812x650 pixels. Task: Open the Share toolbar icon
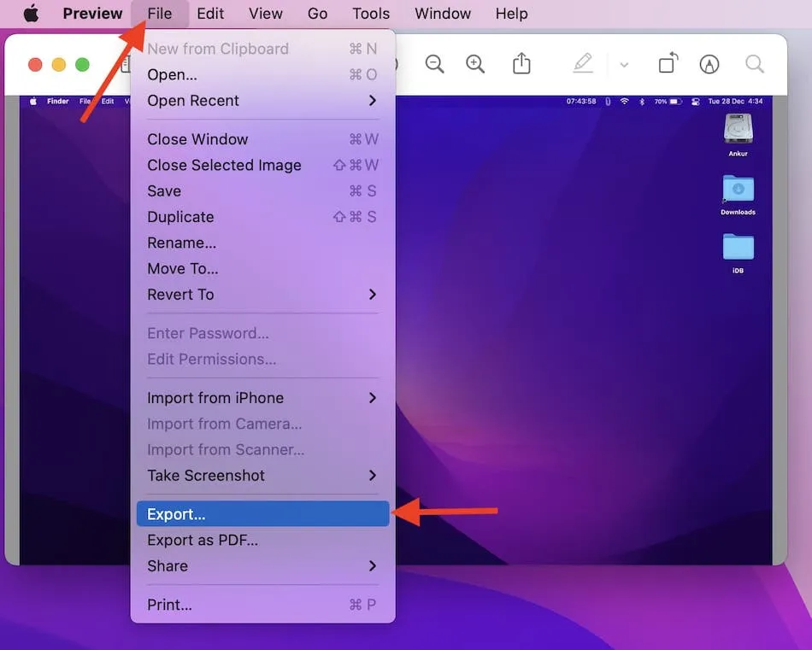pos(521,64)
